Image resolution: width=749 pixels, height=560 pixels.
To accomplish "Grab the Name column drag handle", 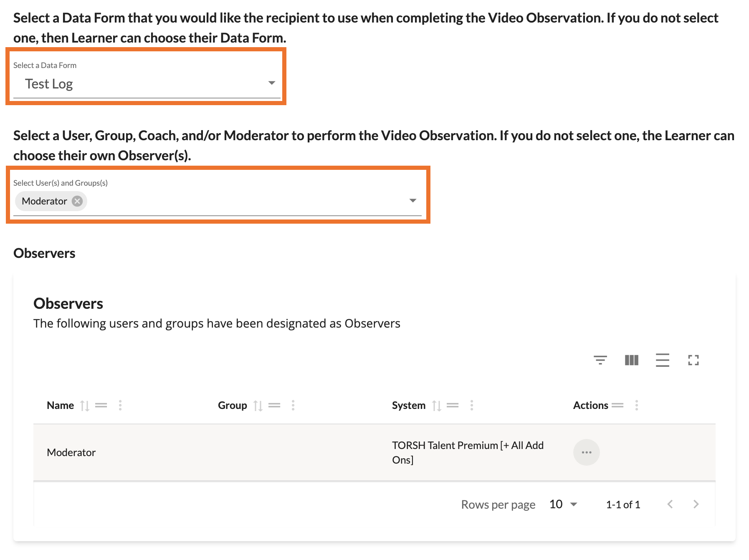I will click(101, 405).
